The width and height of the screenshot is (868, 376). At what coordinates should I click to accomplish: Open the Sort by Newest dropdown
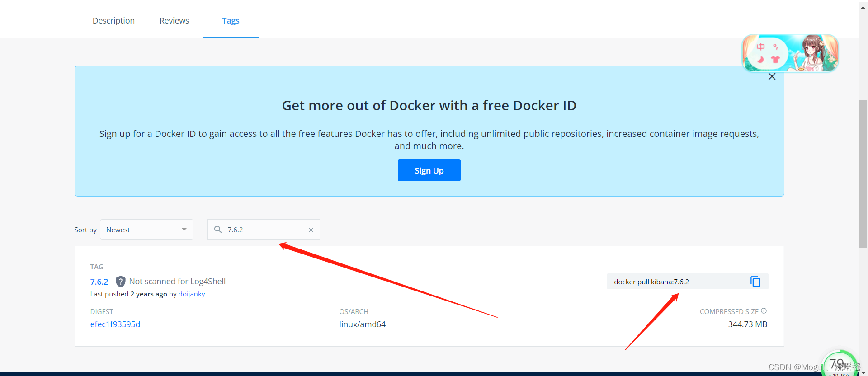(146, 230)
